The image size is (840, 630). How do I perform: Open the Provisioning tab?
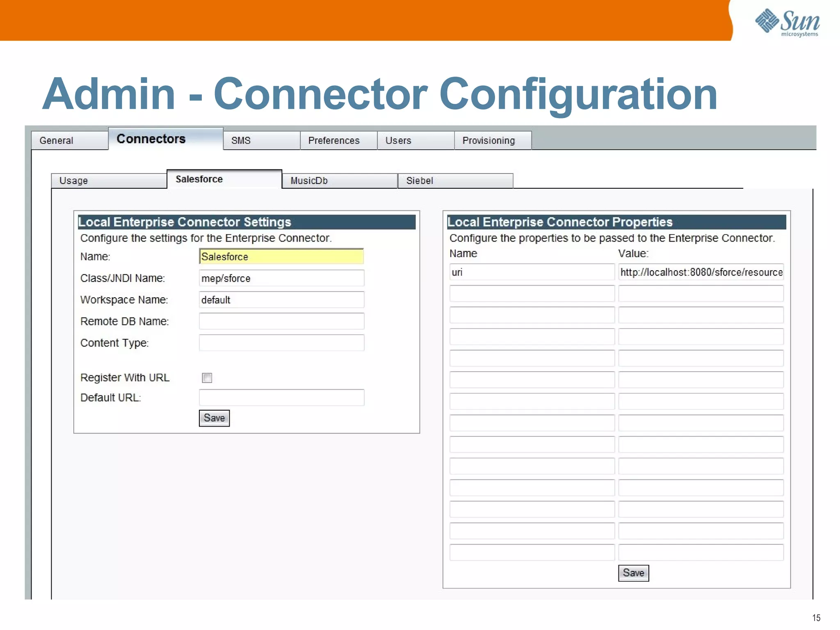[x=493, y=140]
